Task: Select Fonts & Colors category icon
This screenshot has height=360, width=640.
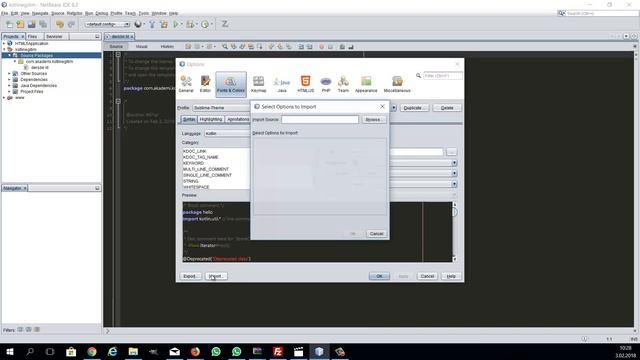Action: [x=231, y=84]
